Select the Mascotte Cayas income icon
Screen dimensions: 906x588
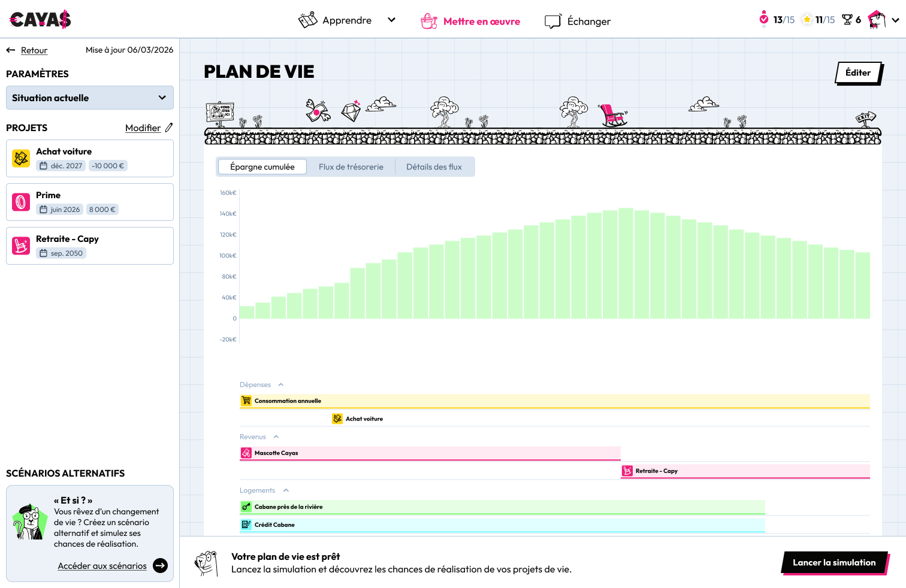246,453
